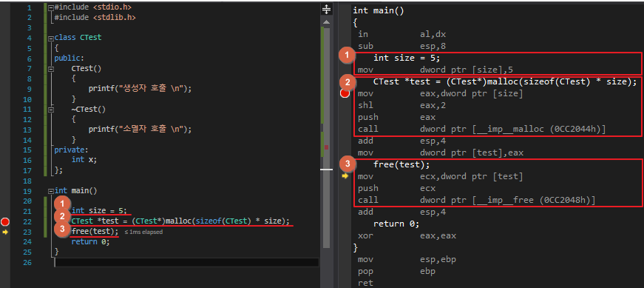
Task: Click 'call dword ptr [__imp__free (0CC2048h)]' instruction
Action: pos(476,200)
